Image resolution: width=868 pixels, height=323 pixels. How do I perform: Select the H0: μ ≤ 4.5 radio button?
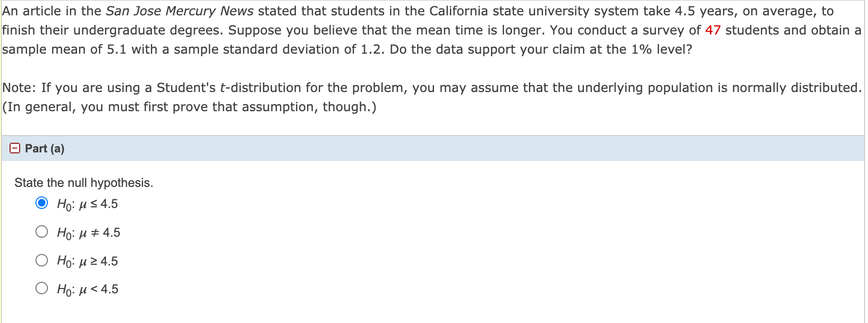click(42, 203)
